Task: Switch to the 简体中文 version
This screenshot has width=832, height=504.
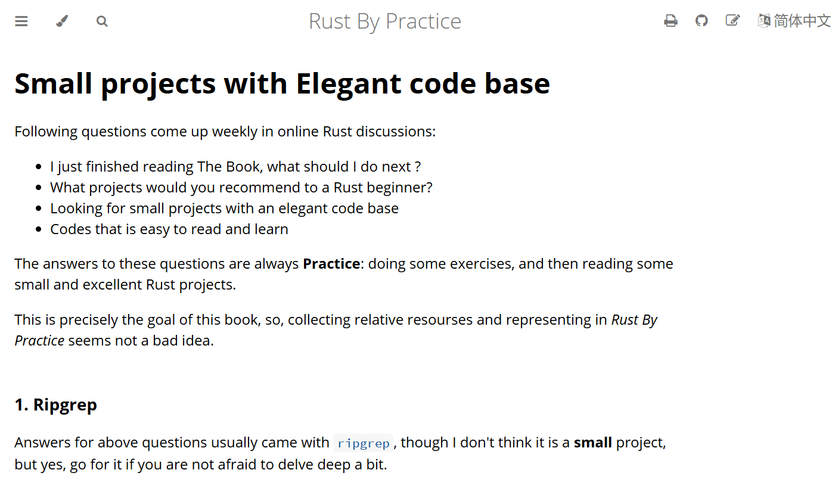Action: coord(802,21)
